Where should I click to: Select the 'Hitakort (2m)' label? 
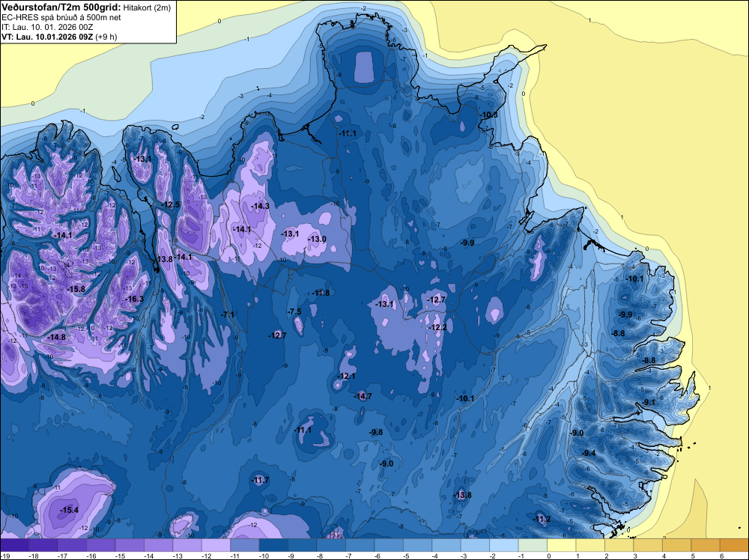tap(147, 7)
